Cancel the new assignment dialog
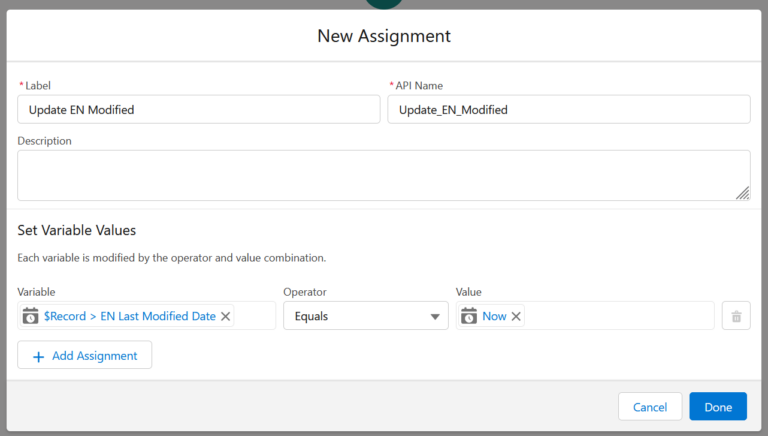768x436 pixels. (650, 407)
